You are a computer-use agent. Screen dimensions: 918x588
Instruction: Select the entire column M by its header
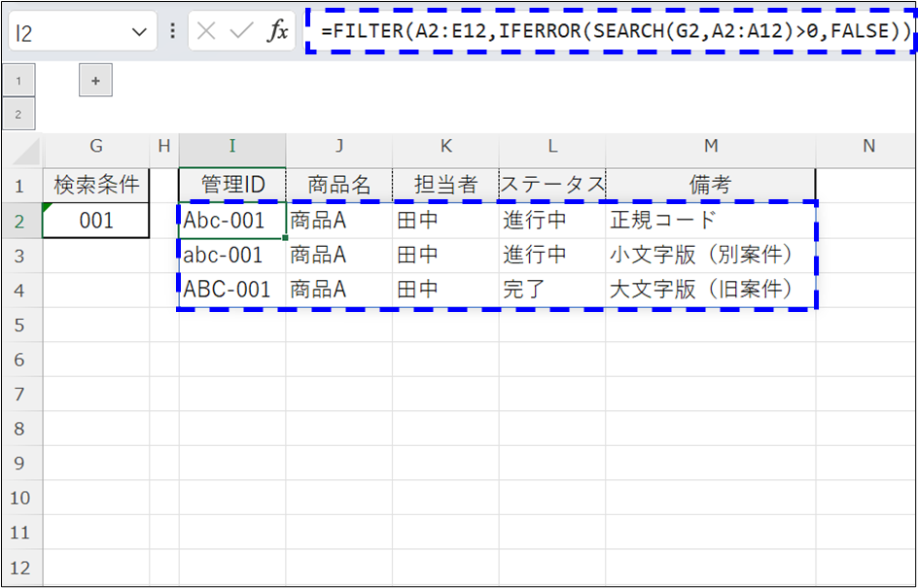712,146
